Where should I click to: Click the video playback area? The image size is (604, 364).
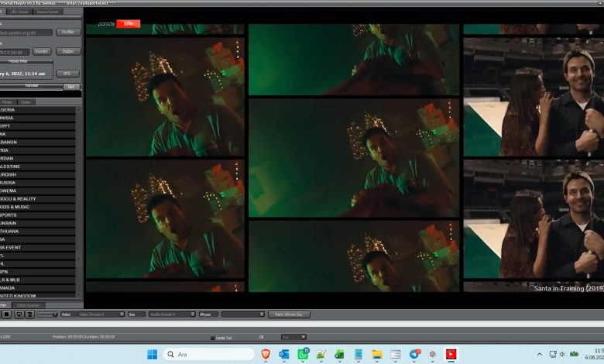pyautogui.click(x=345, y=158)
